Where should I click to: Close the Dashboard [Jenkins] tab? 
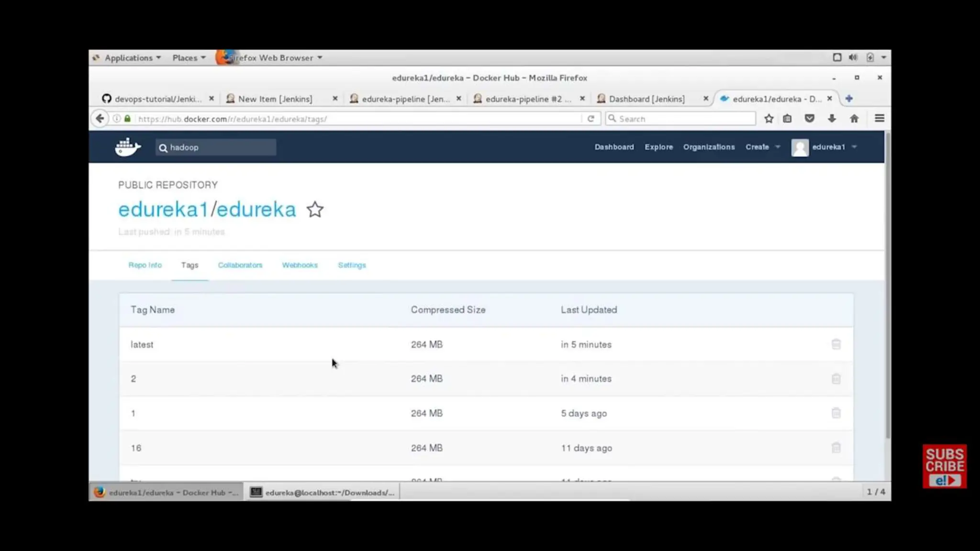click(706, 99)
